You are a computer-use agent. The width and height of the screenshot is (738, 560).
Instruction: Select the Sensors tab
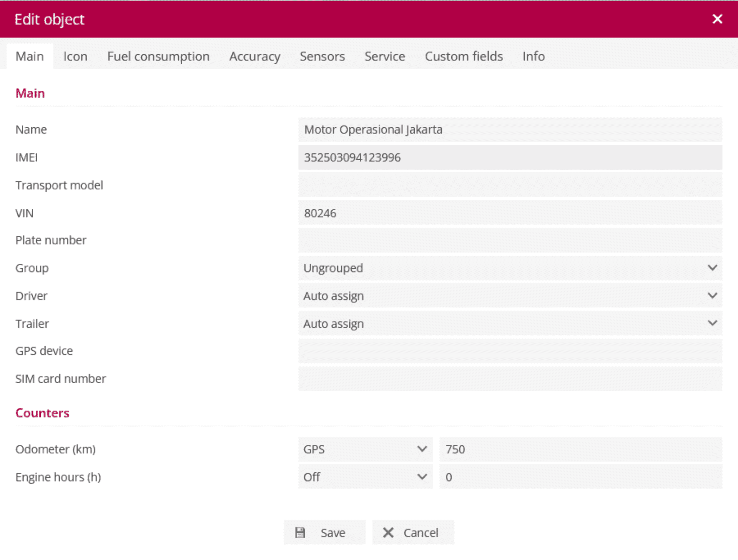(x=322, y=56)
